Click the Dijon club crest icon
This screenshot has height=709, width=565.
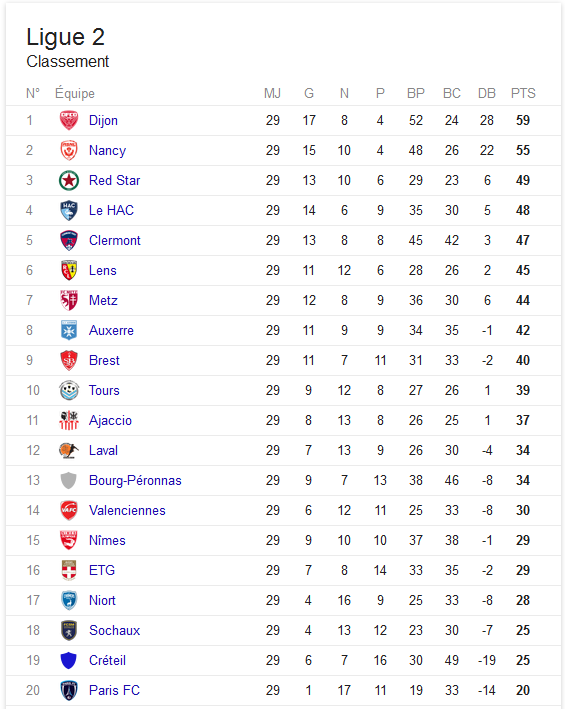(69, 120)
